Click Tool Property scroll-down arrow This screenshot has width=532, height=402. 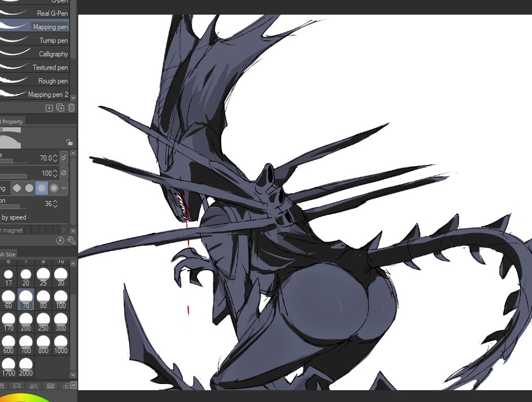73,230
